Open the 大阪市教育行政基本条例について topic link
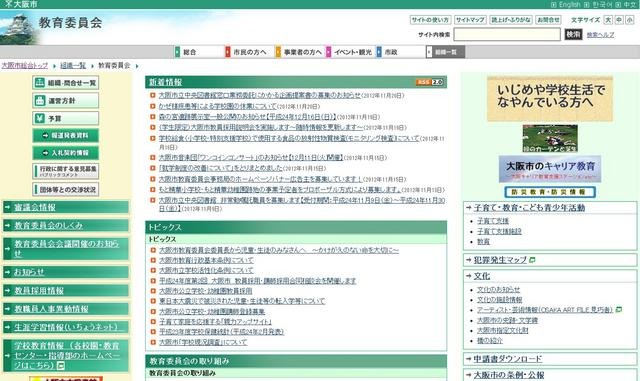This screenshot has width=640, height=381. [x=206, y=260]
